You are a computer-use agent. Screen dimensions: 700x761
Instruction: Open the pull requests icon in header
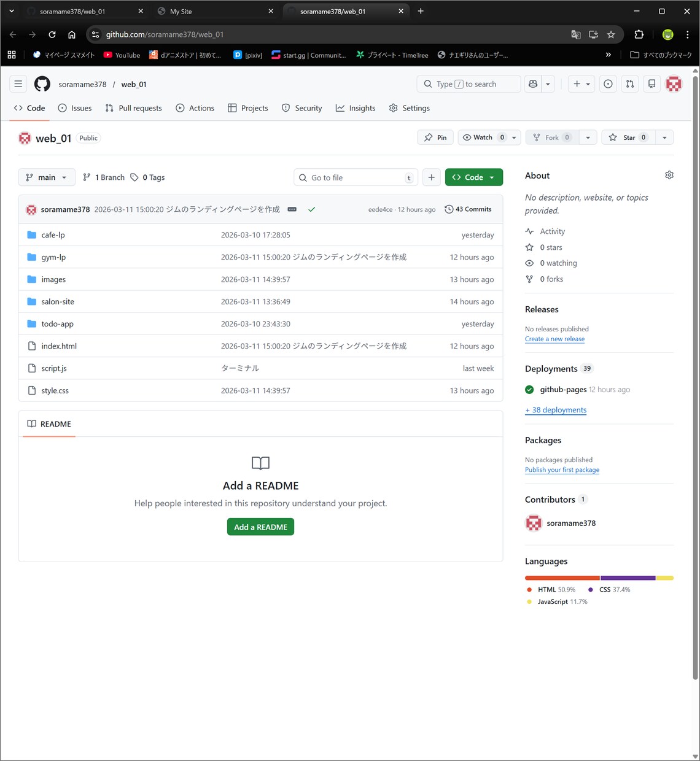630,84
